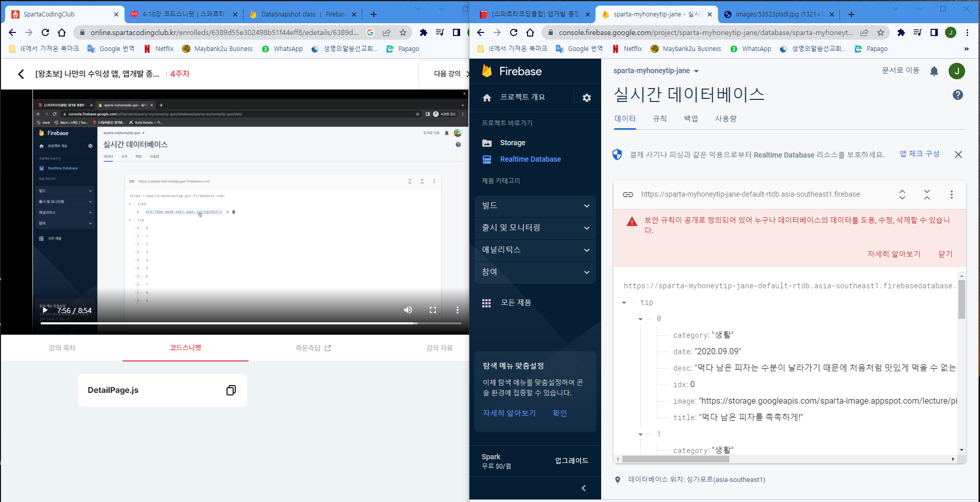Copy database reference URL link icon
The width and height of the screenshot is (980, 502).
coord(628,195)
